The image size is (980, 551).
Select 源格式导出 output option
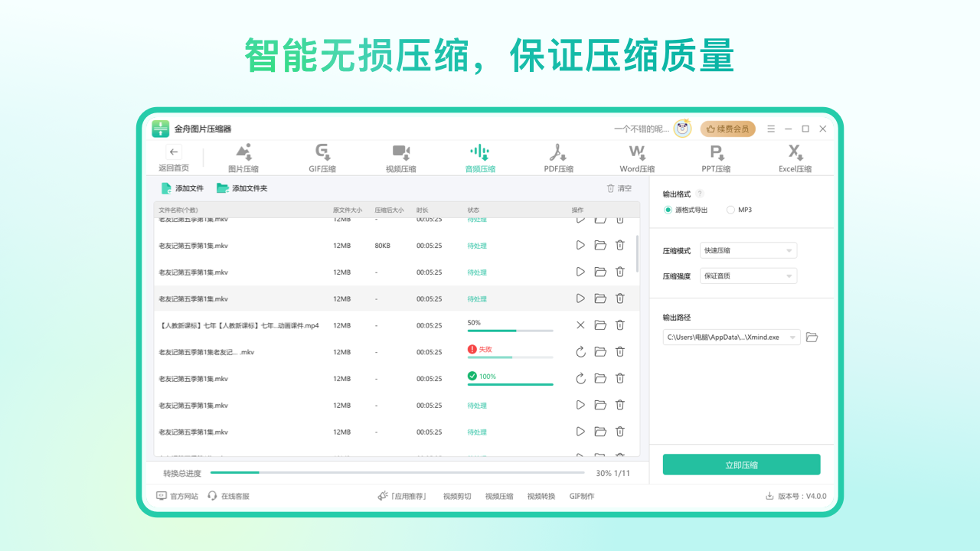(x=668, y=209)
